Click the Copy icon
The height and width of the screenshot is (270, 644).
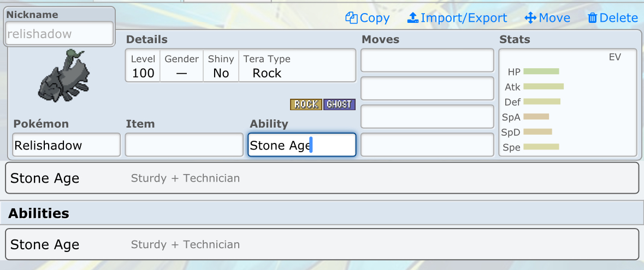351,18
